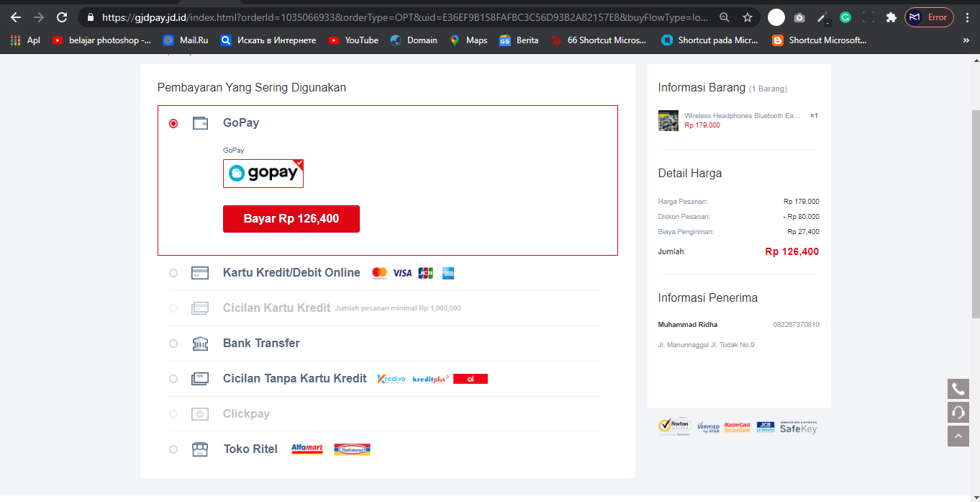Click the white circle extension icon
This screenshot has height=502, width=980.
click(x=776, y=17)
